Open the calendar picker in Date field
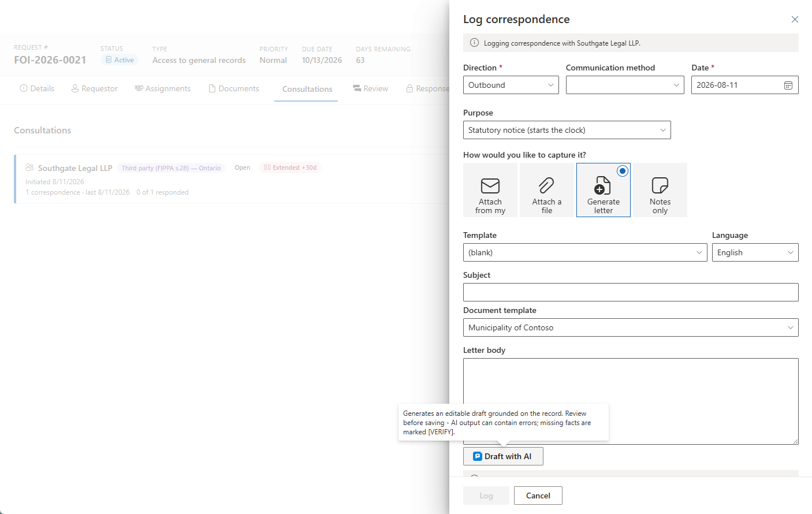The height and width of the screenshot is (514, 812). pyautogui.click(x=788, y=85)
